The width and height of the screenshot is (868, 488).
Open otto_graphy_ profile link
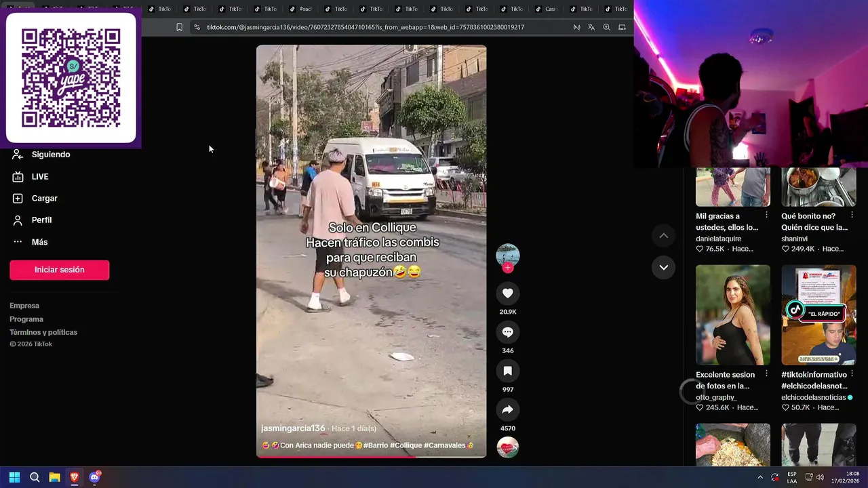point(715,397)
